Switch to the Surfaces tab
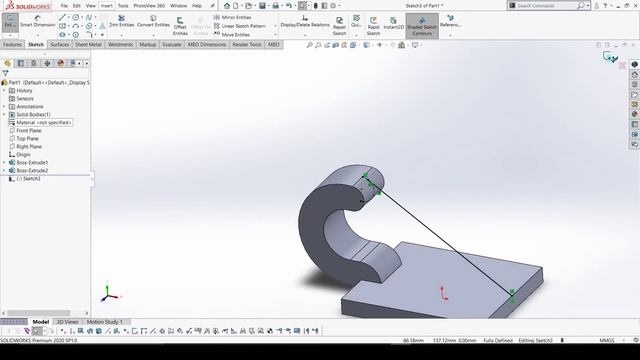640x360 pixels. coord(60,44)
